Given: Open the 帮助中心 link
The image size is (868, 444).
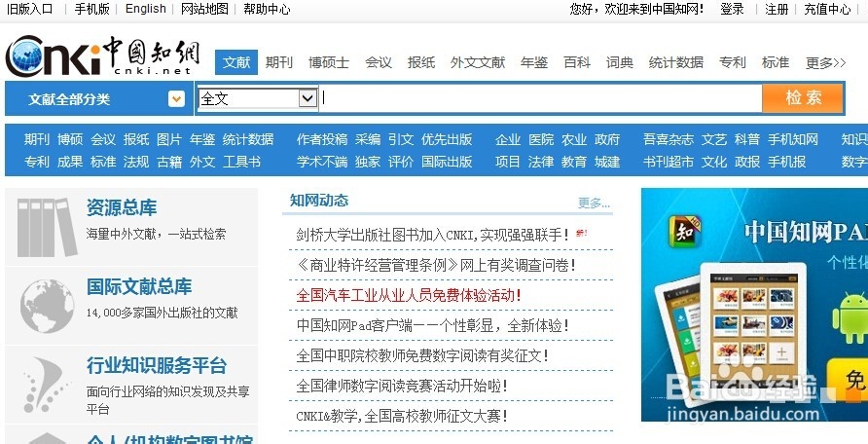Looking at the screenshot, I should click(267, 9).
